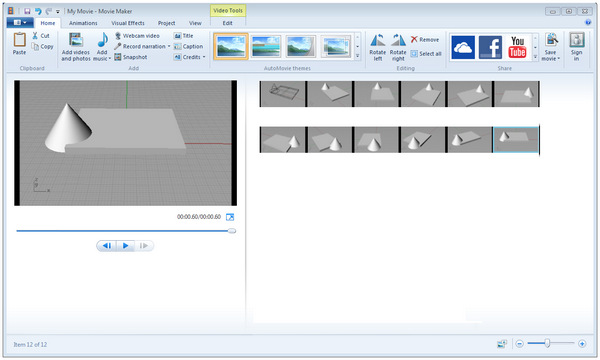Expand the AutoMovie themes gallery
This screenshot has height=360, width=600.
click(357, 56)
